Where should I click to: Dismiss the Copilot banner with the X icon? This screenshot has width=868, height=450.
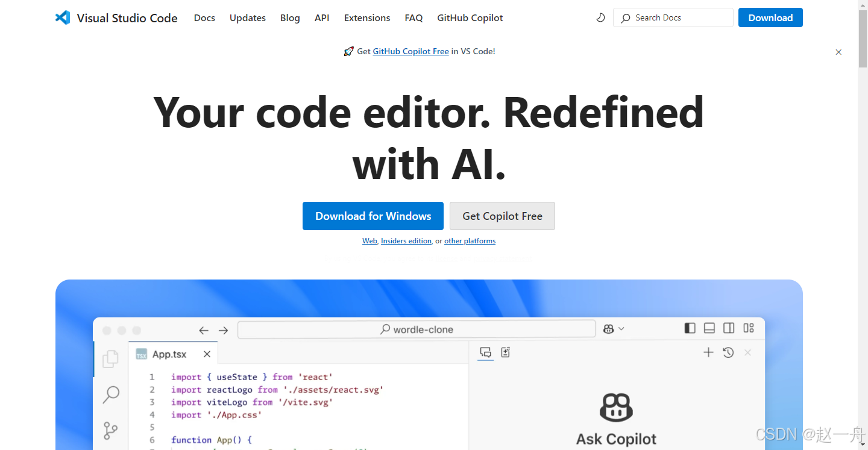tap(838, 52)
